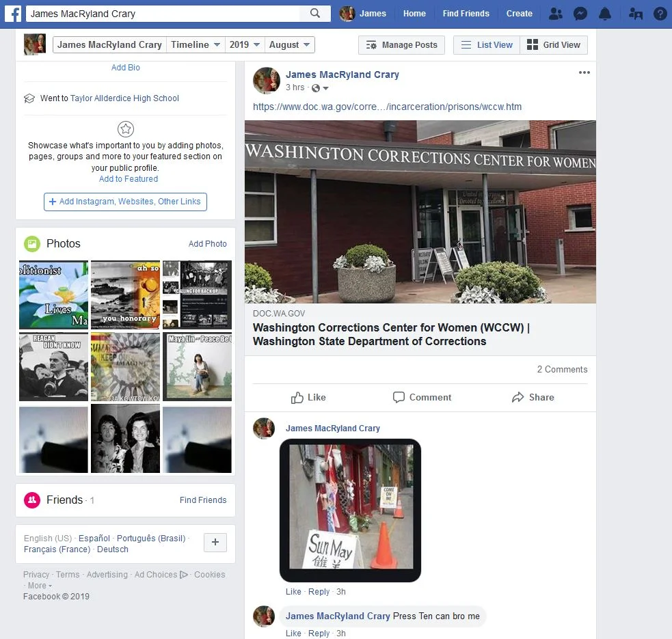Expand the Timeline dropdown
The height and width of the screenshot is (639, 672).
196,44
